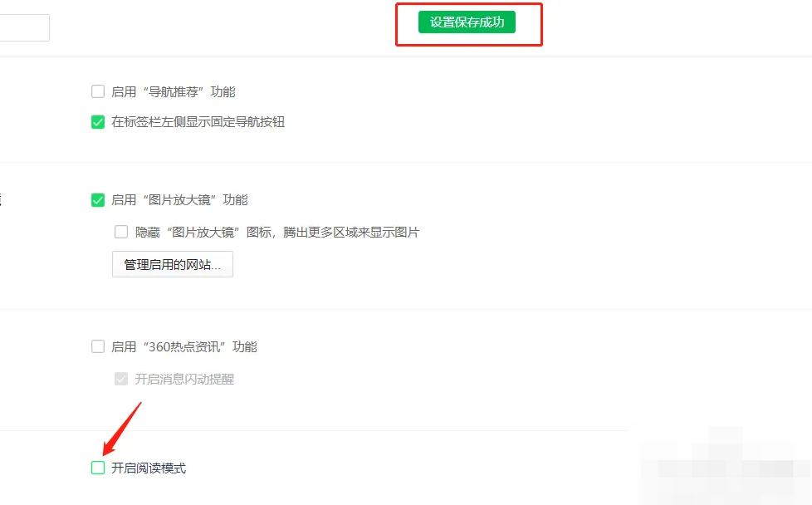Click the 启用"图片放大镜"功能 label text

pyautogui.click(x=179, y=200)
